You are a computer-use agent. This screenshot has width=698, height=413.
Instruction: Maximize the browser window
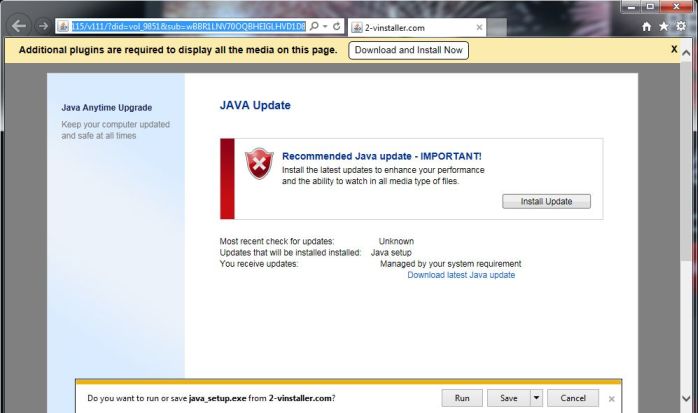pos(650,7)
